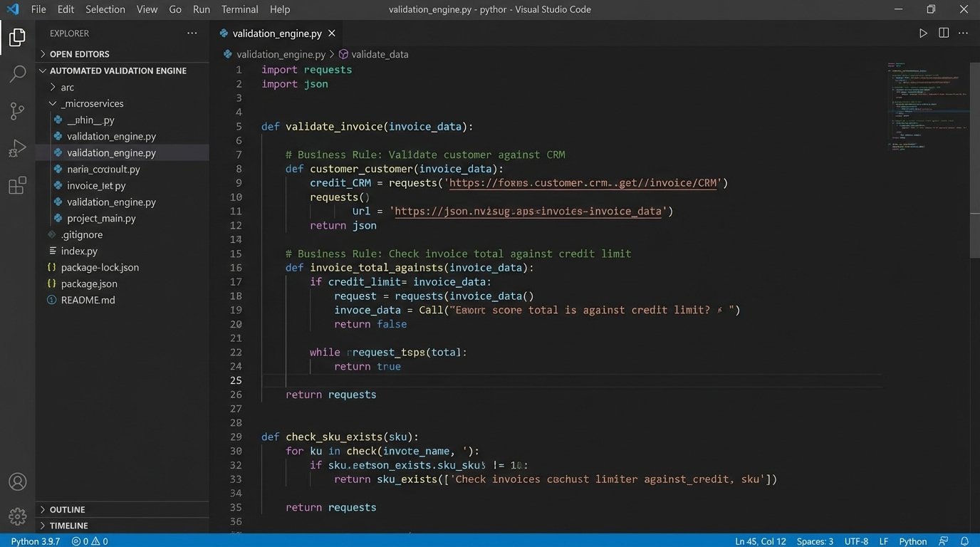Click the Python 3.9.7 interpreter selector
The width and height of the screenshot is (980, 547).
point(36,541)
